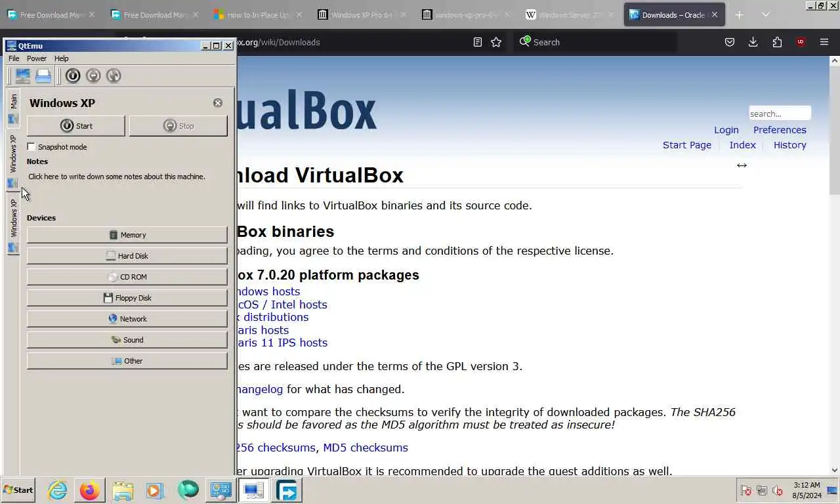Image resolution: width=840 pixels, height=504 pixels.
Task: Click the greyed Stop icon in QtEmu toolbar
Action: [93, 75]
